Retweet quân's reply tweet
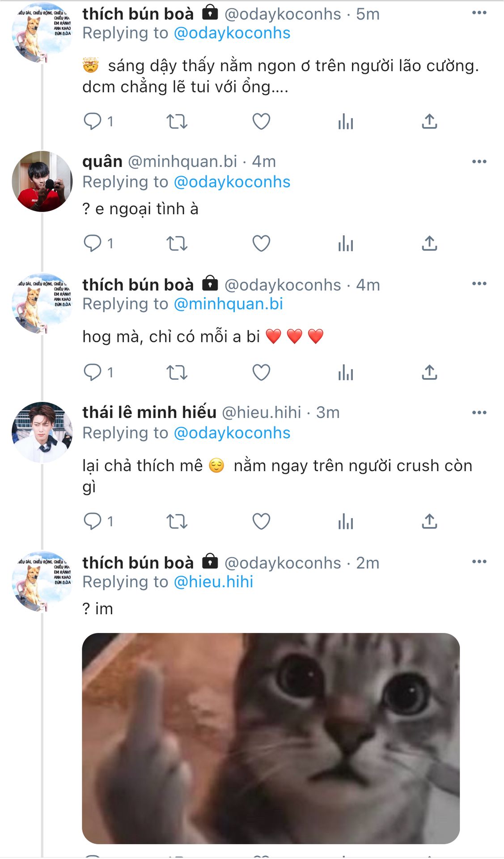 177,243
